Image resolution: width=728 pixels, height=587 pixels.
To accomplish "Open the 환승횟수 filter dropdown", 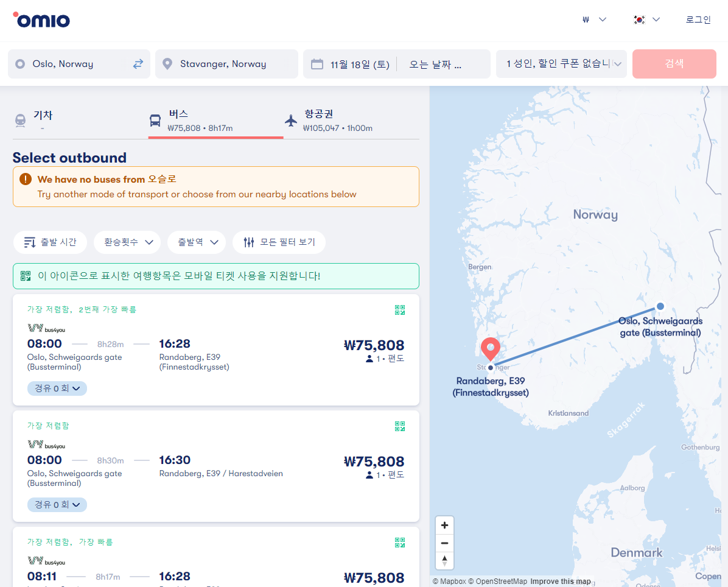I will point(127,242).
